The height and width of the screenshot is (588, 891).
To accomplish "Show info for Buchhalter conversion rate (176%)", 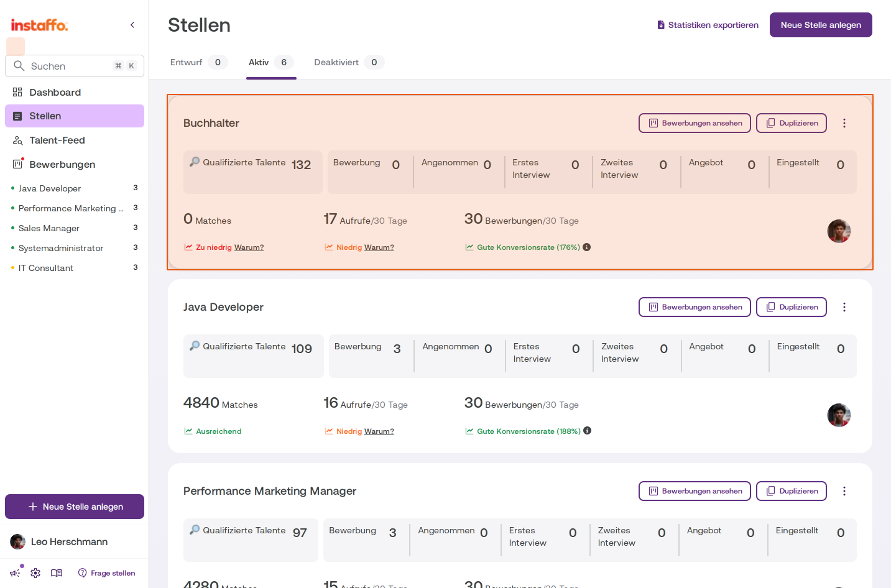I will (x=587, y=247).
